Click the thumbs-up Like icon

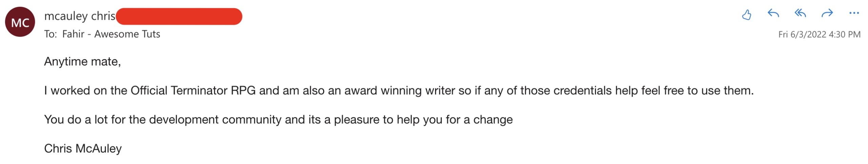point(746,15)
